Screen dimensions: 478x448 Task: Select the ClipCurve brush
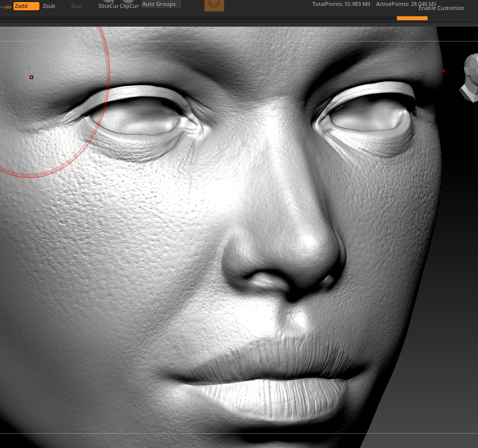[129, 5]
